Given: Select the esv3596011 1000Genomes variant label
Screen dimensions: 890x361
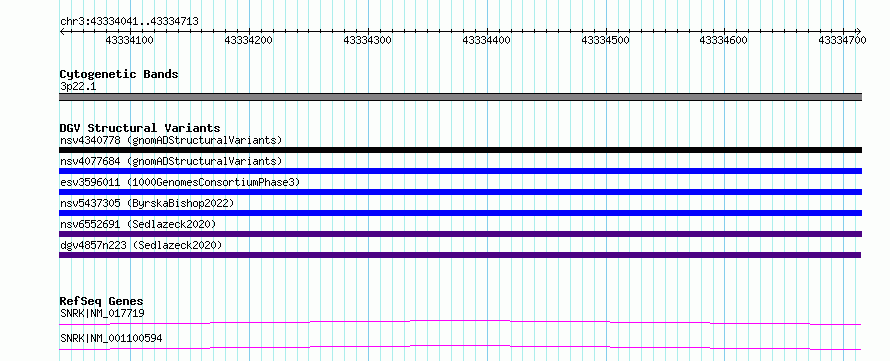Looking at the screenshot, I should click(x=180, y=182).
